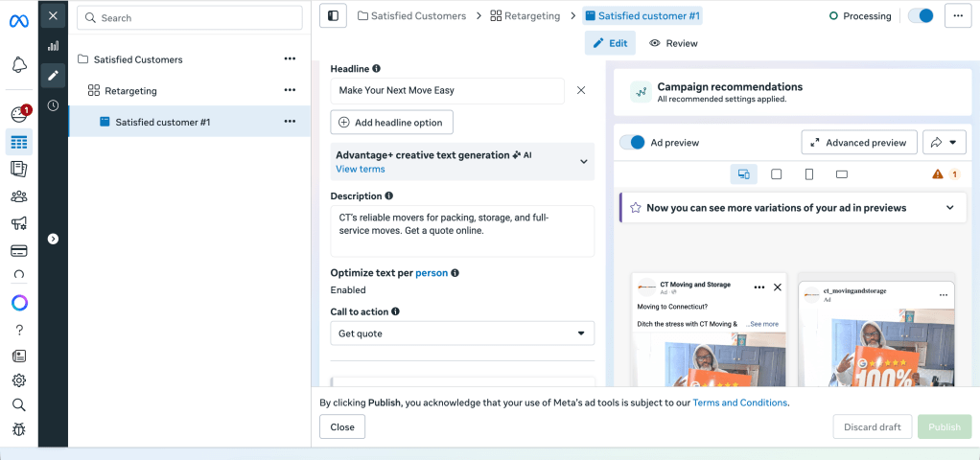The width and height of the screenshot is (980, 460).
Task: Open the megaphone ads icon
Action: click(18, 223)
